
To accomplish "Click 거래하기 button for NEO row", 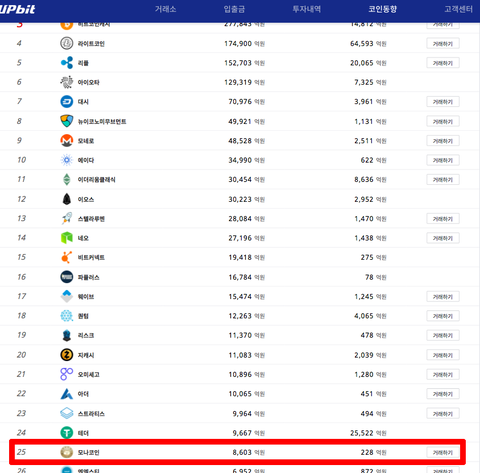I will point(443,238).
